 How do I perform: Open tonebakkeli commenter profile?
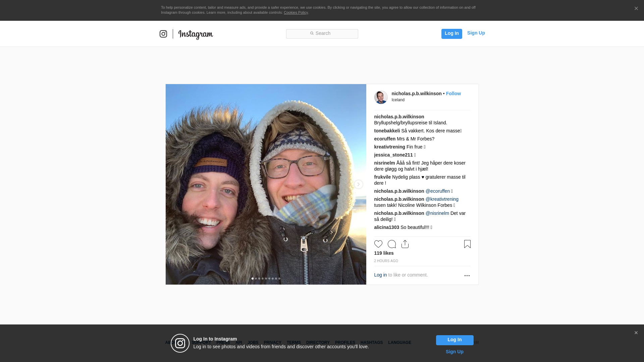(x=387, y=131)
